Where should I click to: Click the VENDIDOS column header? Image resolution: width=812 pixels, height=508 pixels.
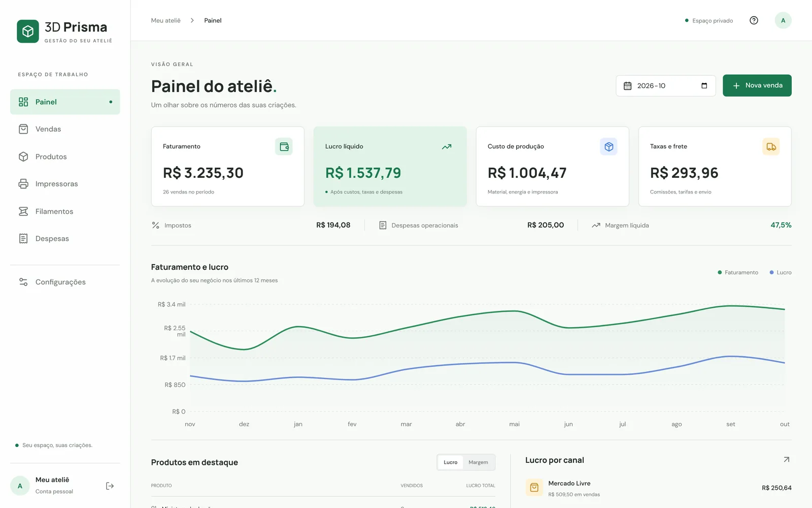(412, 486)
